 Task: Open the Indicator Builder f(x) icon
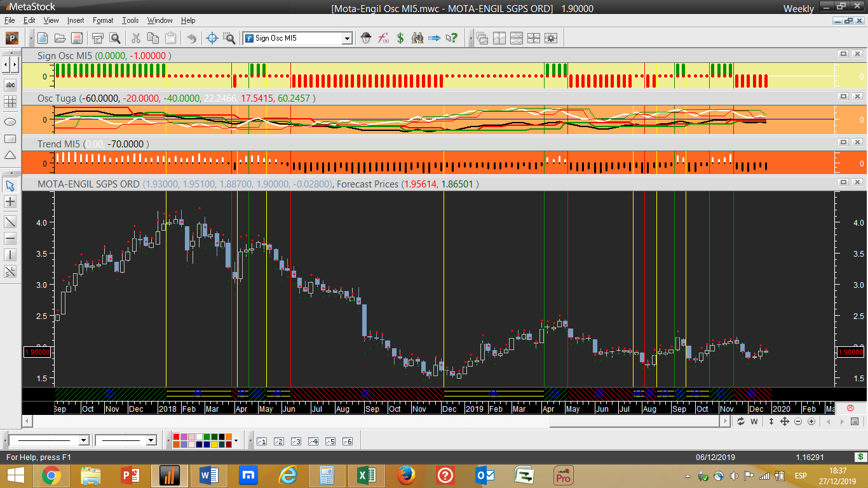click(383, 38)
